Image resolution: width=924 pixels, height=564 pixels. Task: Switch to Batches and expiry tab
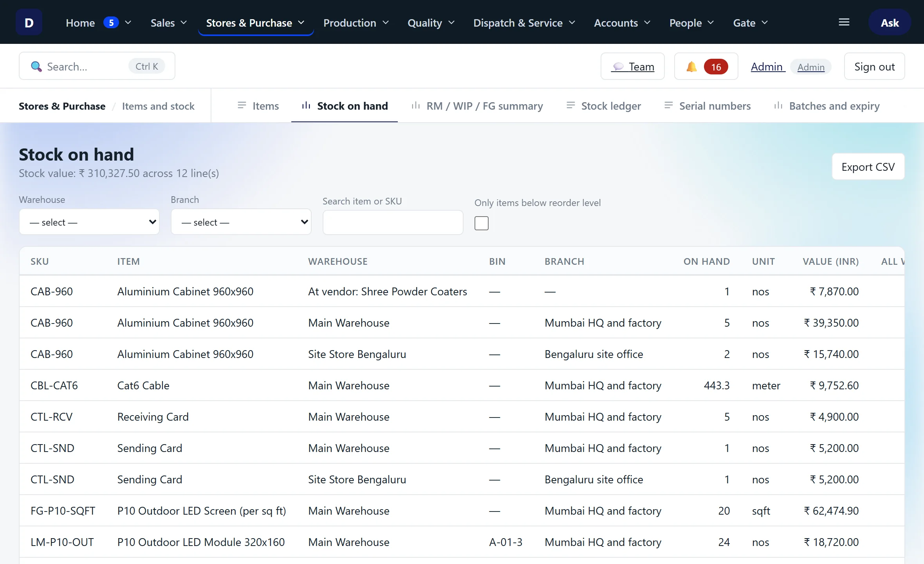(827, 106)
